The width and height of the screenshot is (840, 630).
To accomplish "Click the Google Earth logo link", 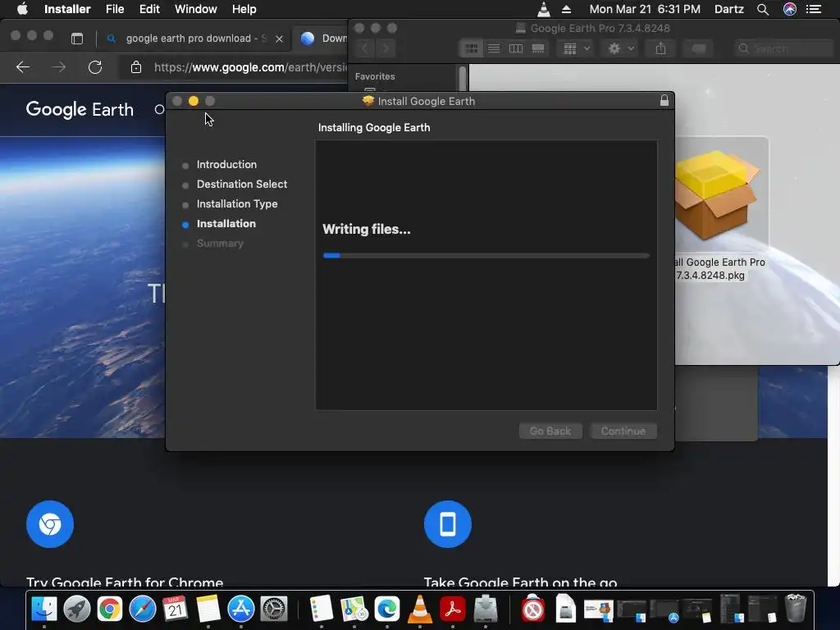I will [80, 109].
